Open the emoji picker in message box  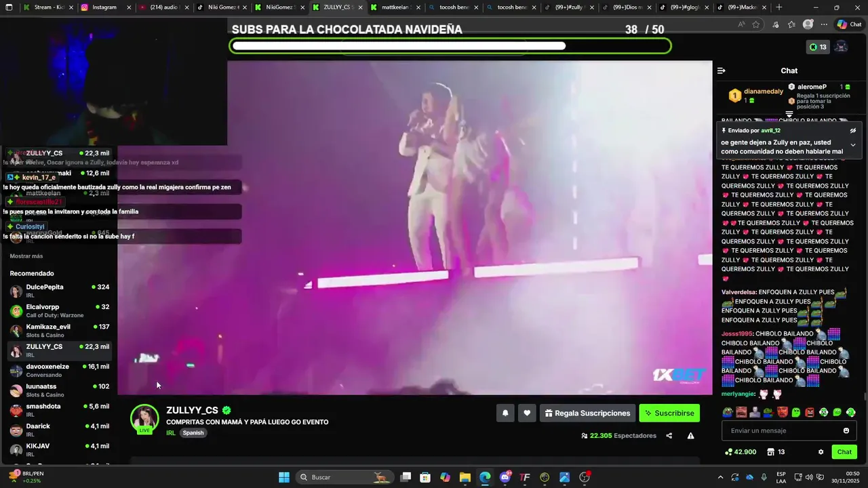tap(846, 430)
